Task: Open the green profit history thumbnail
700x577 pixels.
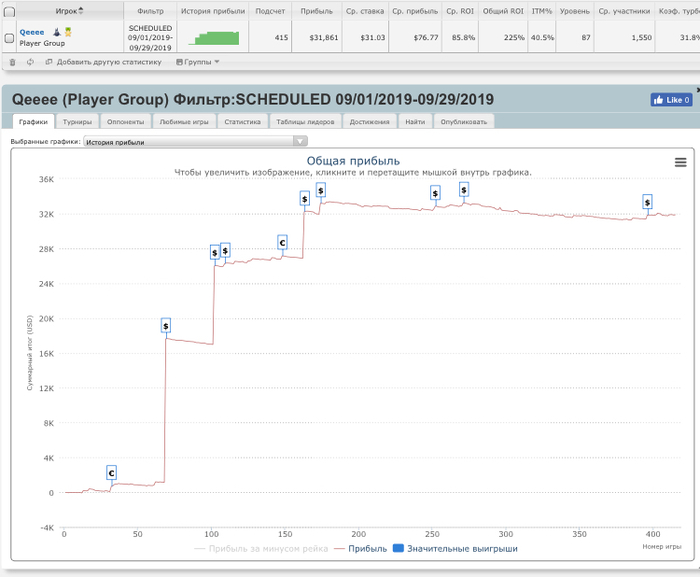Action: pos(213,38)
